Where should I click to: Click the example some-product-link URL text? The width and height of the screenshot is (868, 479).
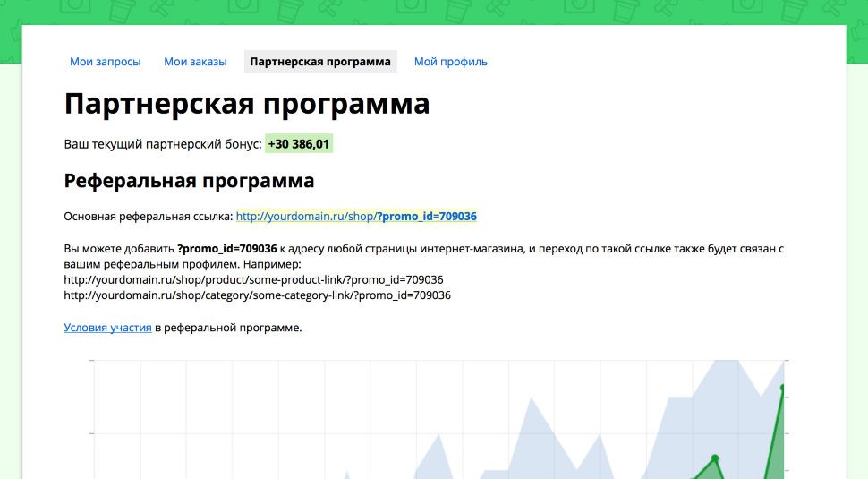point(253,279)
